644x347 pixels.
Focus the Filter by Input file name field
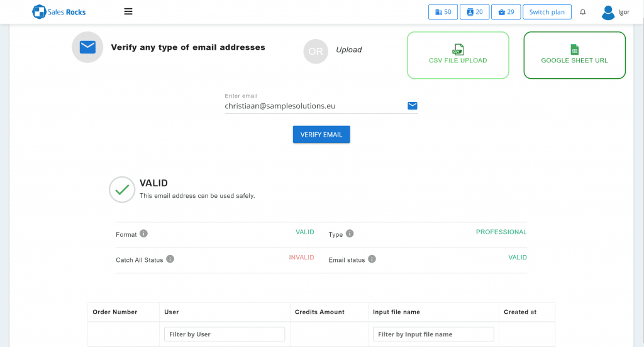coord(433,334)
